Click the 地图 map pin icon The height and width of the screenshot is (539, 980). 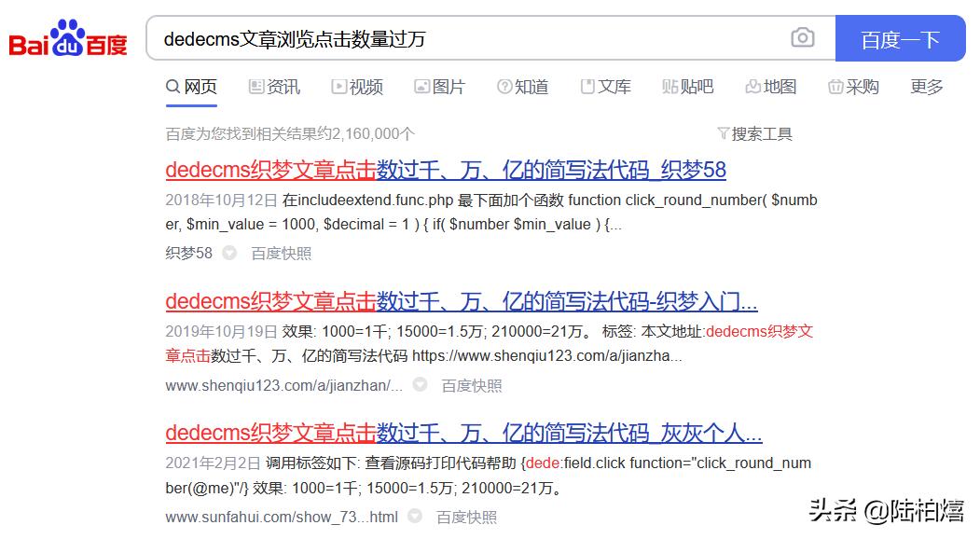coord(753,86)
